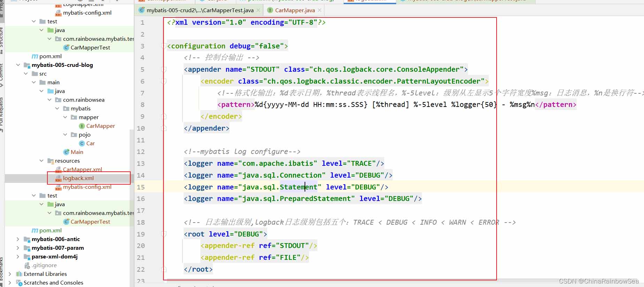Collapse the pojo package
The width and height of the screenshot is (644, 287).
65,135
